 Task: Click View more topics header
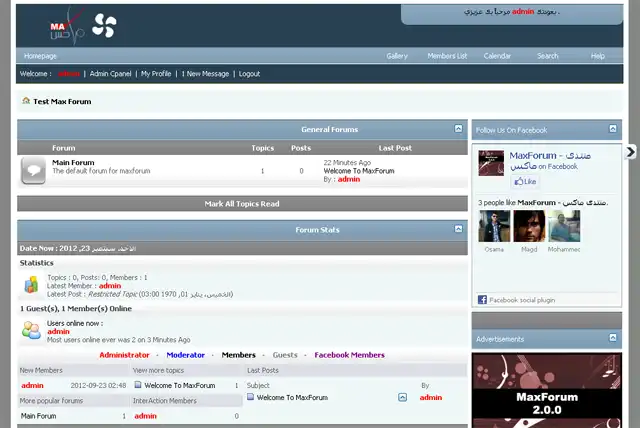pyautogui.click(x=158, y=370)
